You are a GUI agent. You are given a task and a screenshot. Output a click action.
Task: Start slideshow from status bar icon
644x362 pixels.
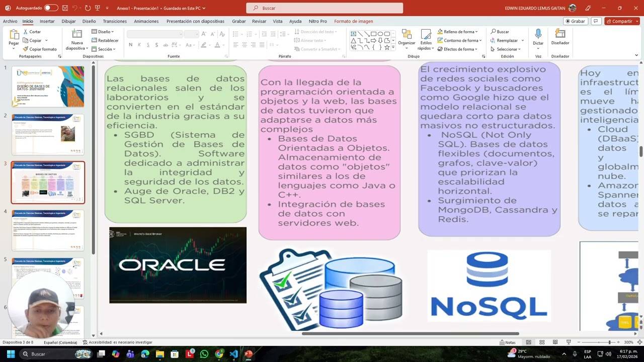point(569,342)
